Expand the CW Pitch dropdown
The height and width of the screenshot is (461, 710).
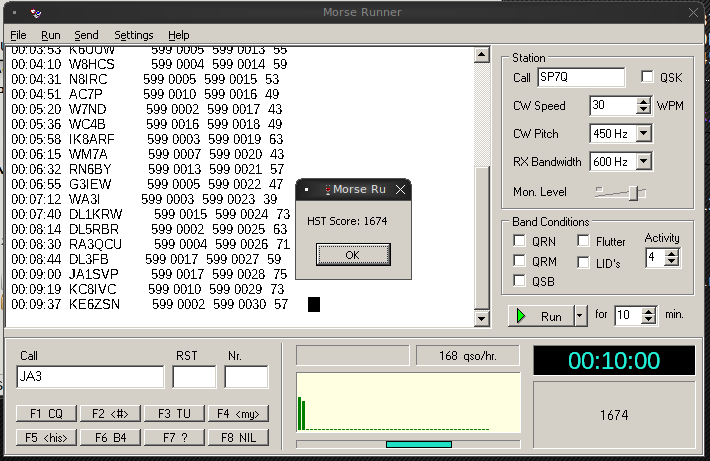pyautogui.click(x=643, y=134)
